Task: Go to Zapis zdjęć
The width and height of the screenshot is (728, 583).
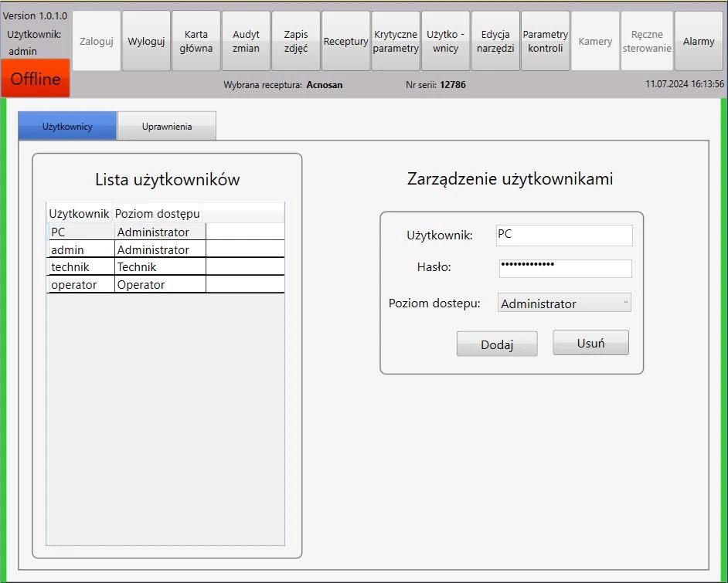Action: (295, 42)
